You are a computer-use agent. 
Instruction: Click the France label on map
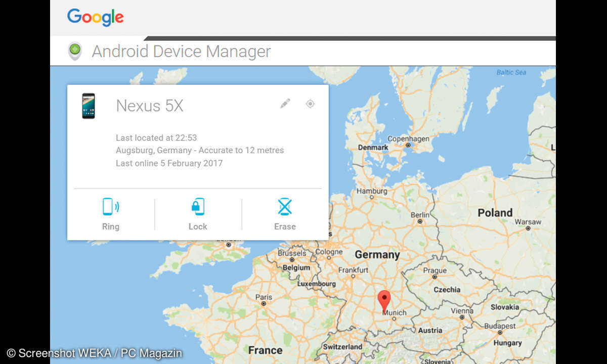pyautogui.click(x=265, y=350)
